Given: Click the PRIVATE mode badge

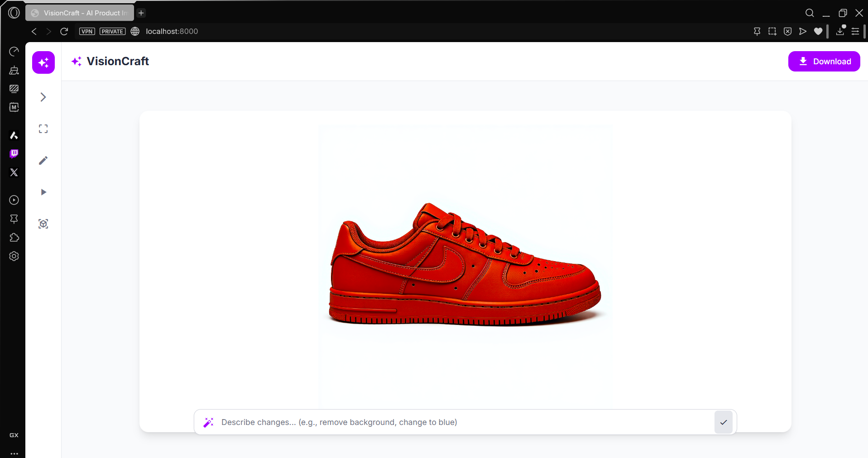Looking at the screenshot, I should [113, 31].
